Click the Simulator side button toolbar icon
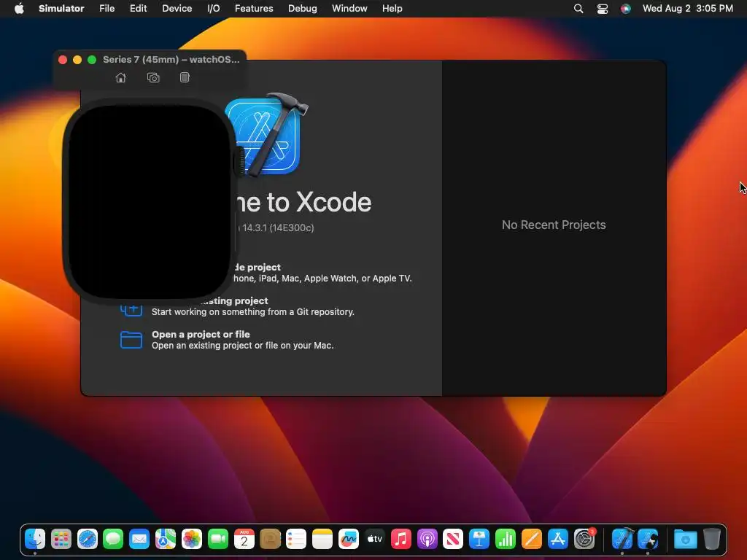Screen dimensions: 747x560 [x=185, y=77]
